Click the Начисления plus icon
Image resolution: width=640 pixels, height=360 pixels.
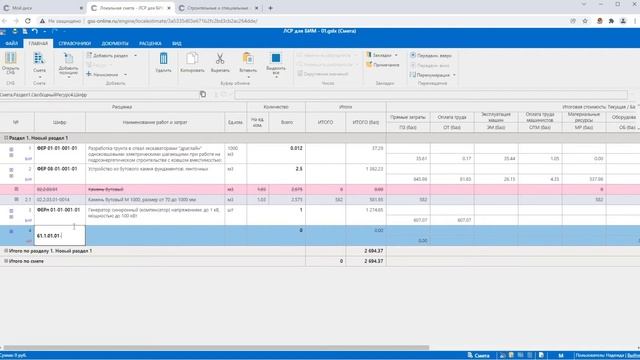(x=89, y=74)
